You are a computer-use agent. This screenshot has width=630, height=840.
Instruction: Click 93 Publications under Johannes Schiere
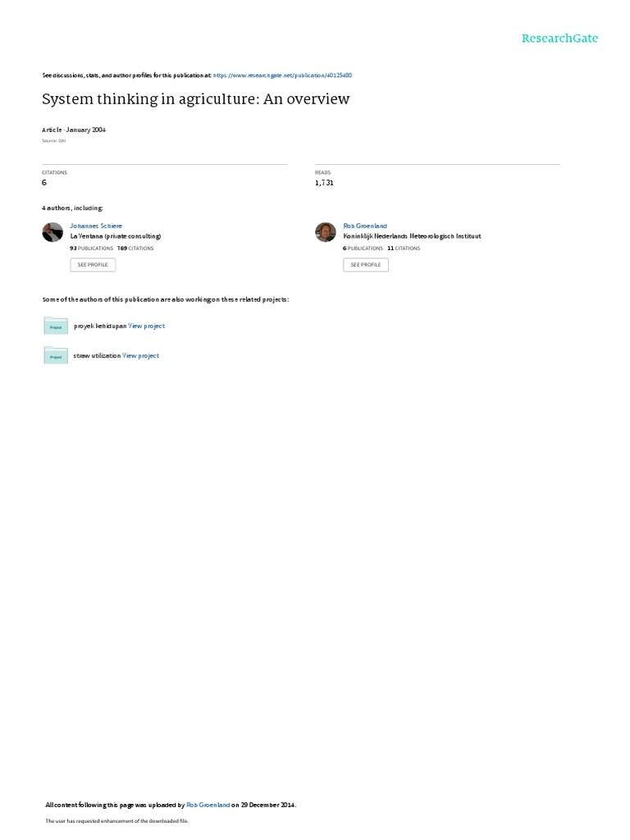pos(92,248)
